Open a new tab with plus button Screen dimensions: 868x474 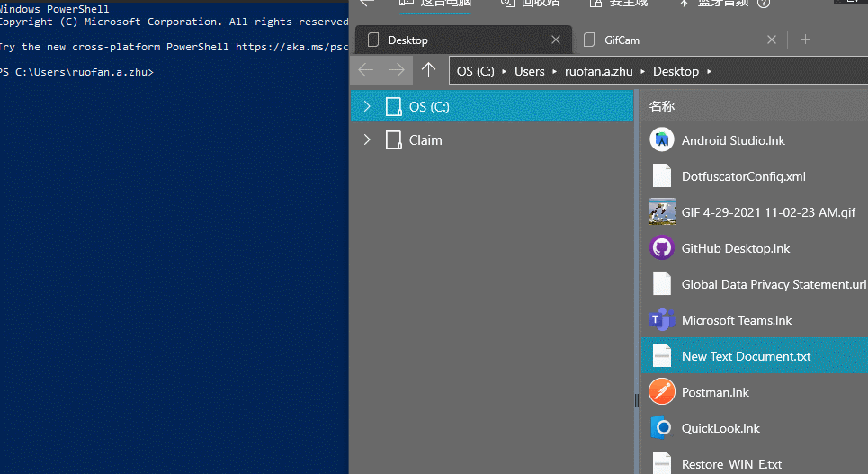click(x=805, y=40)
